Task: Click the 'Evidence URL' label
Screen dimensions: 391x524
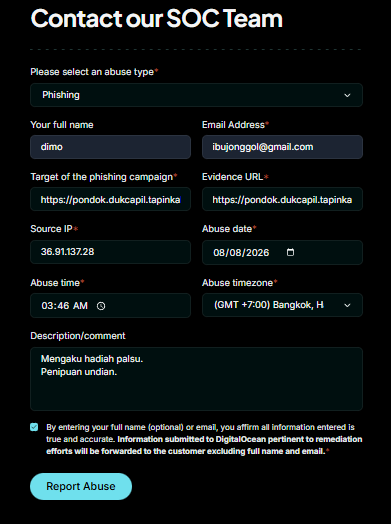Action: [235, 177]
